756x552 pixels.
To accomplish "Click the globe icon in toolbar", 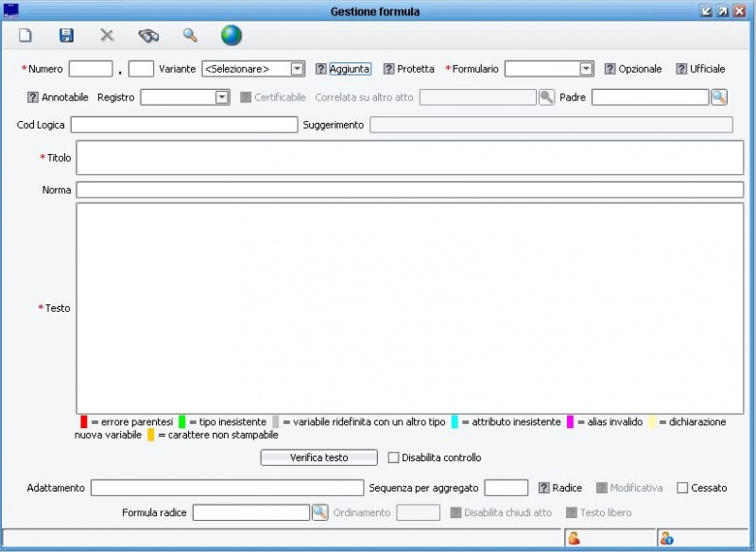I will coord(232,35).
